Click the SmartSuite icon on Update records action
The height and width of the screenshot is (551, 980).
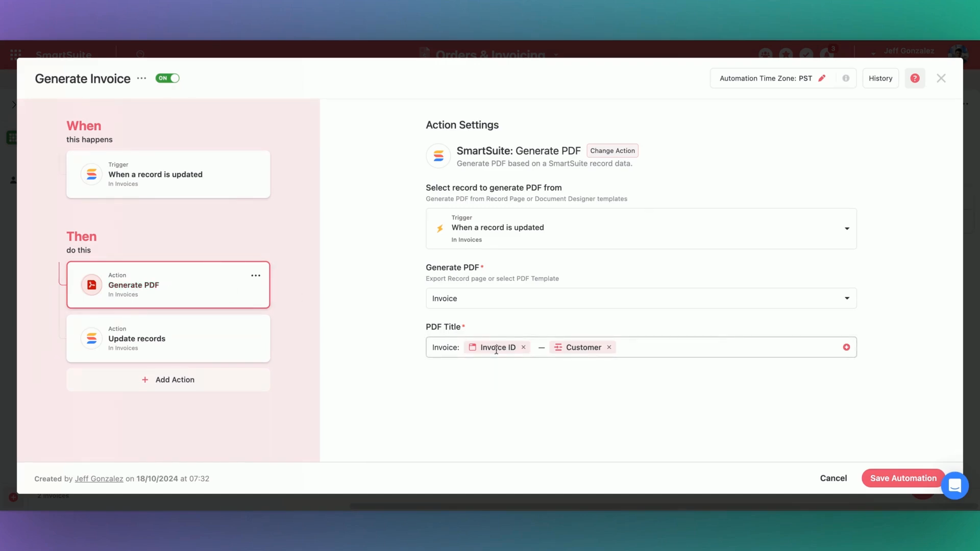click(x=91, y=338)
